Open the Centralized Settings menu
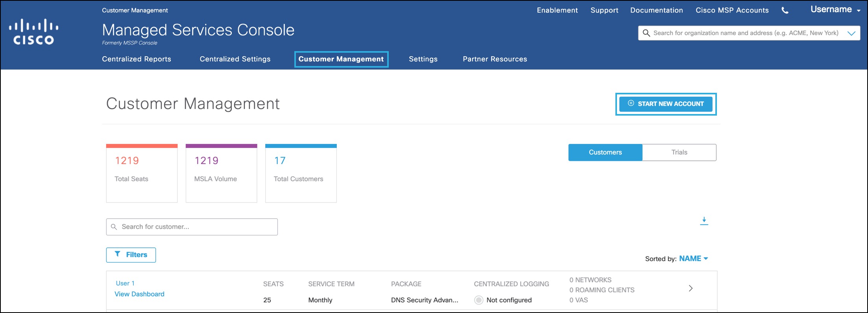The image size is (868, 313). [235, 59]
